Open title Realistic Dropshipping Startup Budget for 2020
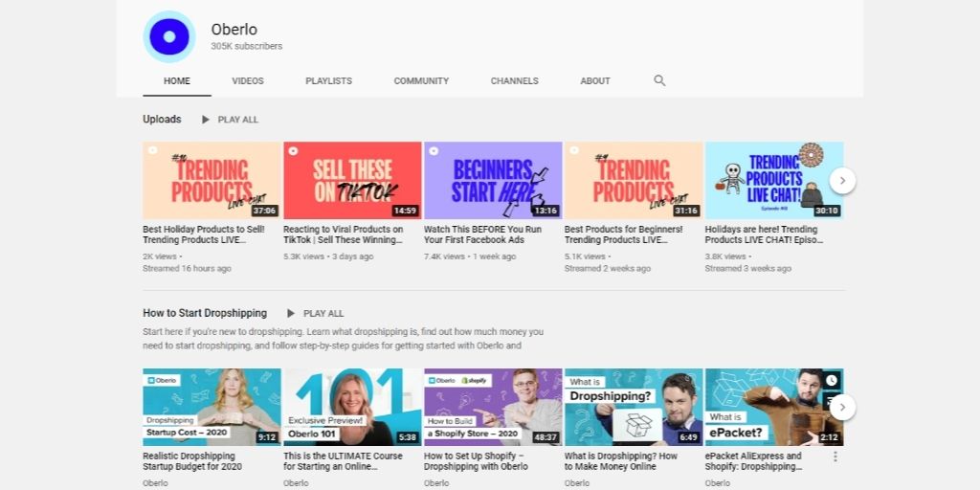This screenshot has width=980, height=490. point(192,461)
